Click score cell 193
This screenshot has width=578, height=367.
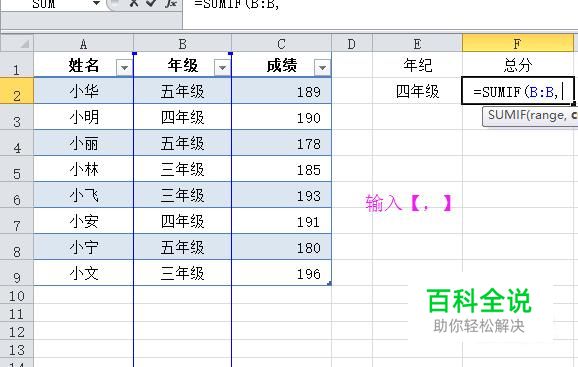pos(282,195)
